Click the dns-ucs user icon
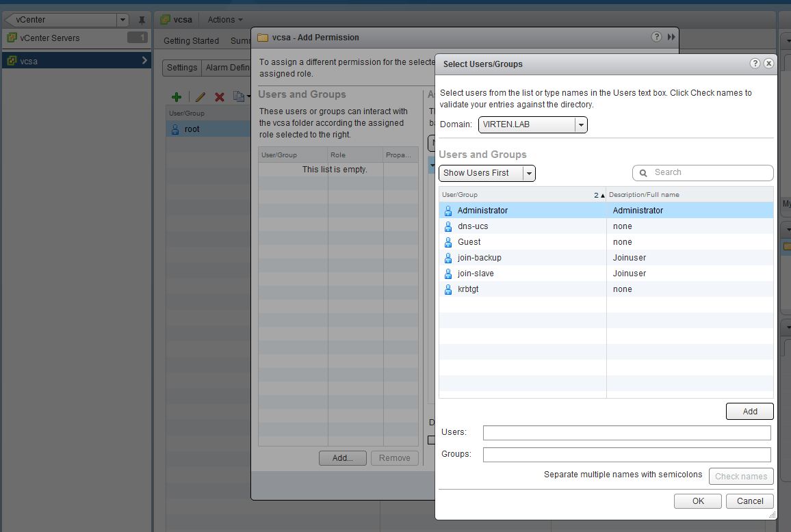Viewport: 791px width, 532px height. [448, 226]
